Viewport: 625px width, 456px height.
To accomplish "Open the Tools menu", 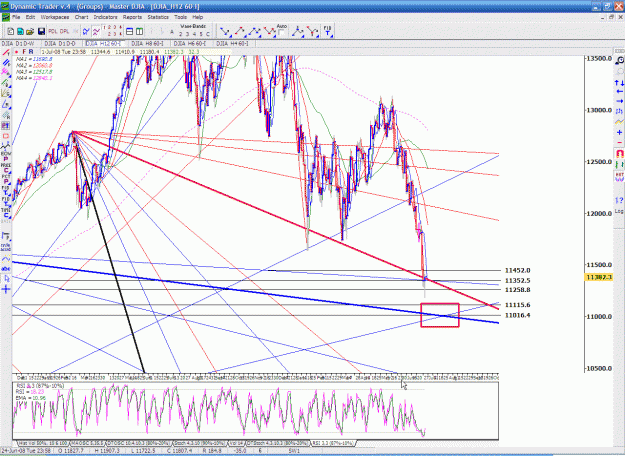I will coord(180,17).
